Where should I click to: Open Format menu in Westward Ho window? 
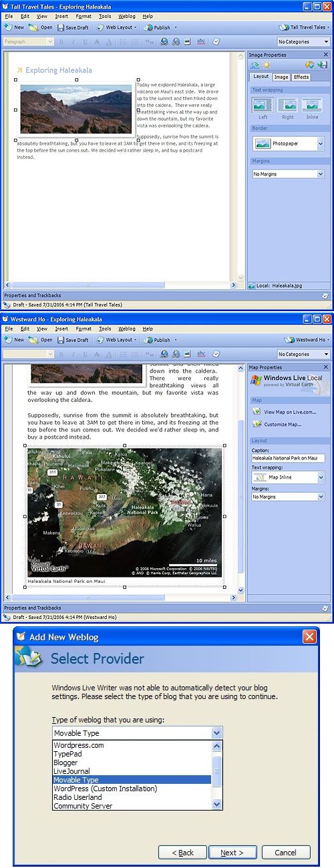[x=83, y=329]
